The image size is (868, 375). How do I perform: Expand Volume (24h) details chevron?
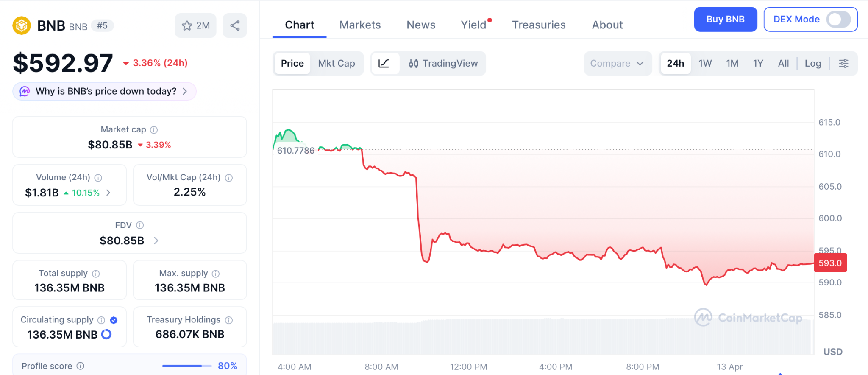[108, 193]
